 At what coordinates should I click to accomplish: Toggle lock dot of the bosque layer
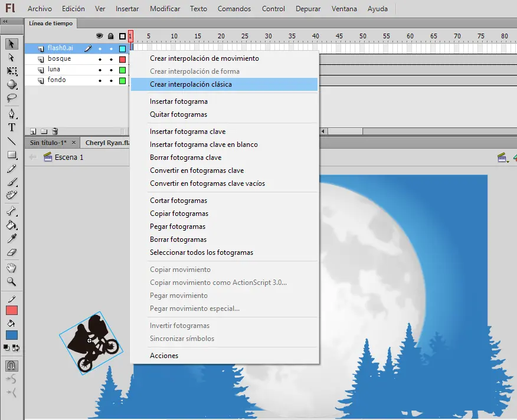tap(111, 60)
